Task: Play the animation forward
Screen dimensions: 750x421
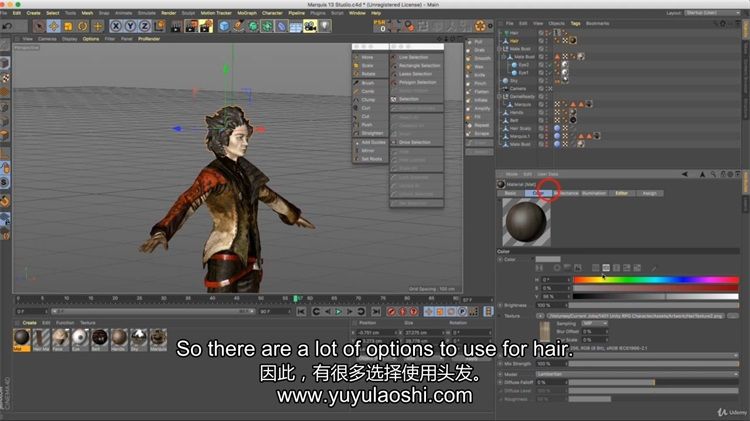Action: pyautogui.click(x=338, y=312)
